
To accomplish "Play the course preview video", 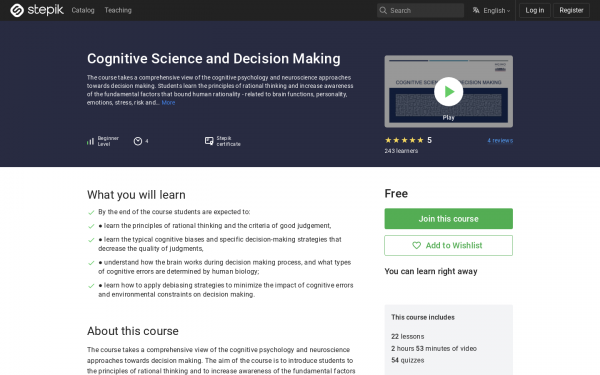I will [448, 91].
